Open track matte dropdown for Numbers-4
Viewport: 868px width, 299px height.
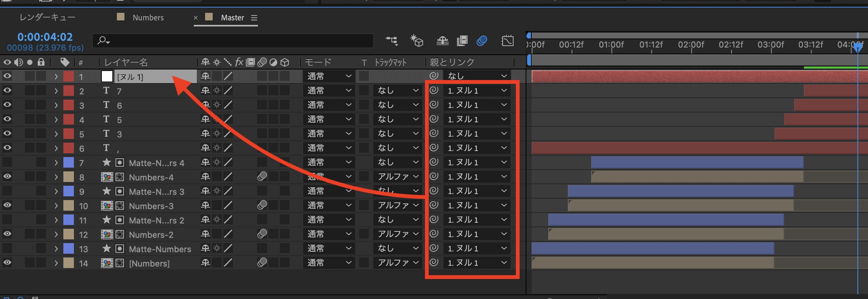[397, 177]
